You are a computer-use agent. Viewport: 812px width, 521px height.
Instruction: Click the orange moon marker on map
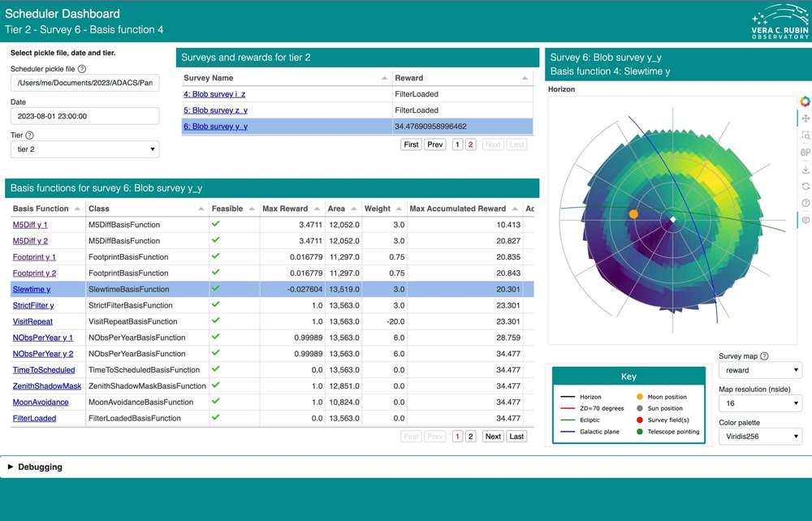(x=633, y=213)
